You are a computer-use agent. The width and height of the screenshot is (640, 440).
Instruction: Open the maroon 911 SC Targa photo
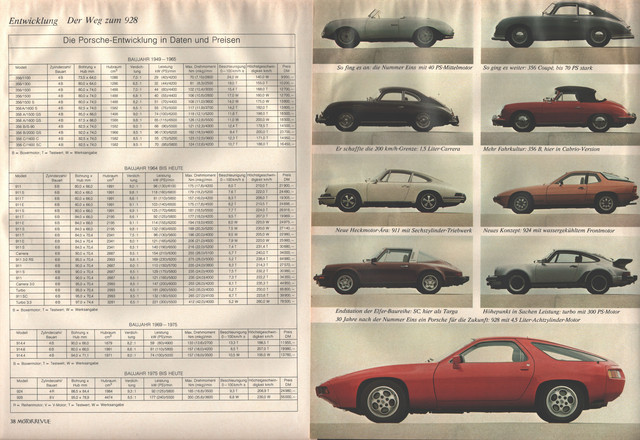pyautogui.click(x=393, y=271)
